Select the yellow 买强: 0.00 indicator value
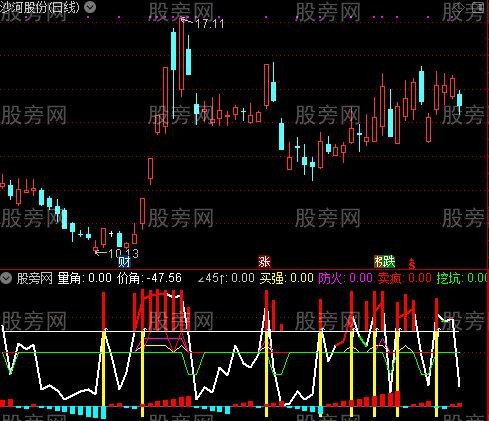Screen dimensions: 489x421 (x=287, y=278)
